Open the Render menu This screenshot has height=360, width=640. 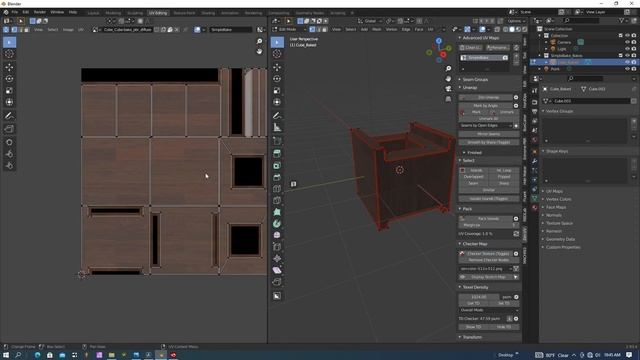click(40, 12)
